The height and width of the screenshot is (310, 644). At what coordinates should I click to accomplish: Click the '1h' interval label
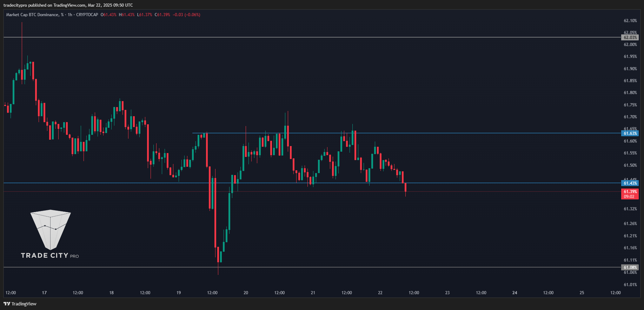[x=70, y=15]
